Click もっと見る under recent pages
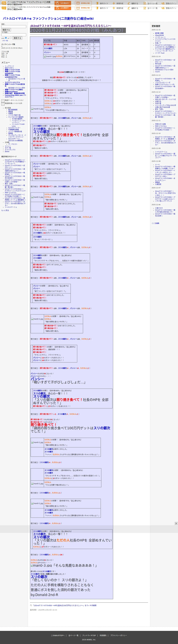 [5, 210]
